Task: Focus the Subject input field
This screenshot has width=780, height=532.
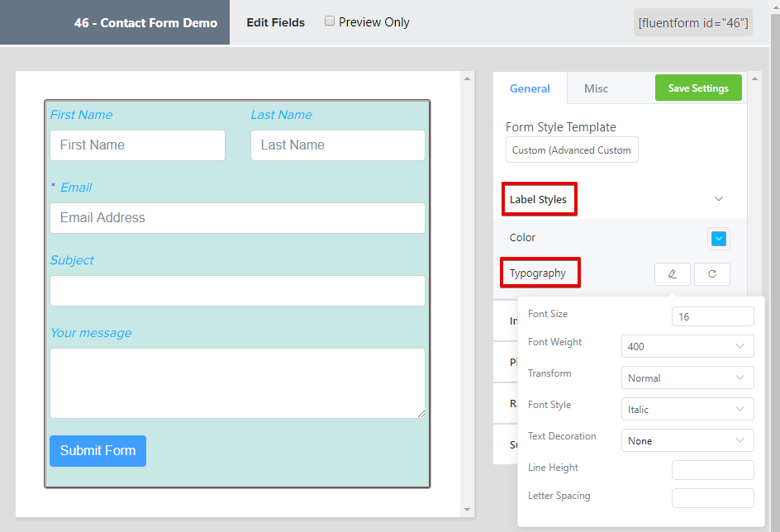Action: point(237,290)
